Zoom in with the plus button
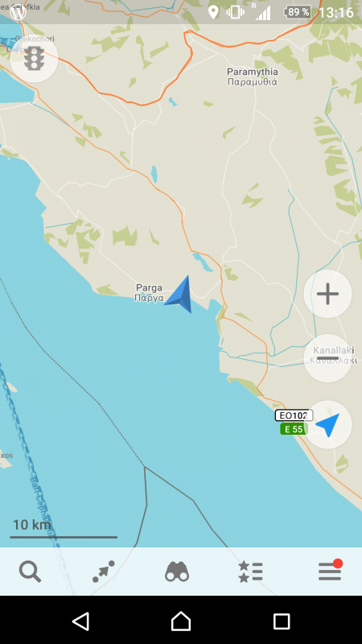Screen dimensions: 362x644 tap(327, 294)
